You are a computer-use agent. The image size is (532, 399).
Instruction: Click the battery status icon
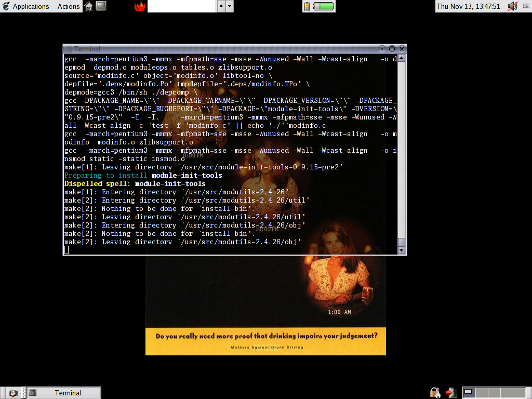point(307,6)
